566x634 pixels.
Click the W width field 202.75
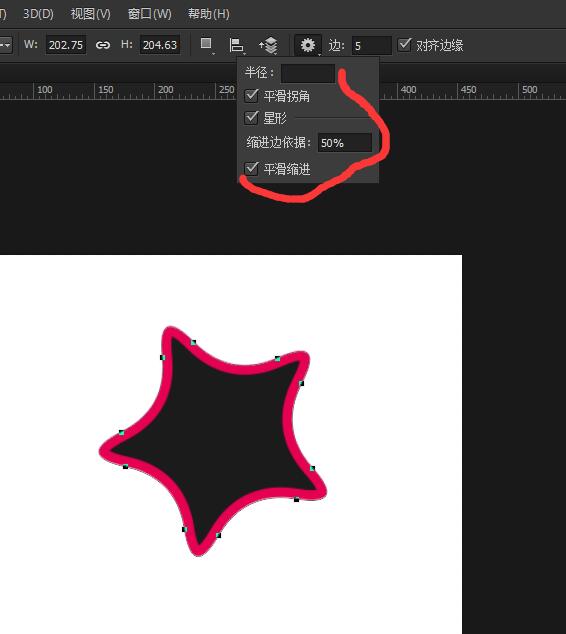[x=65, y=45]
